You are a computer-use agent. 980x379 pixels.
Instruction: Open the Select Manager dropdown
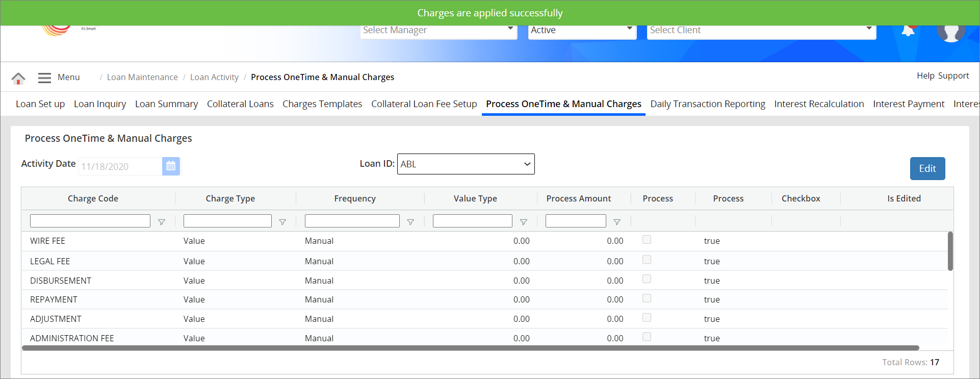tap(439, 31)
